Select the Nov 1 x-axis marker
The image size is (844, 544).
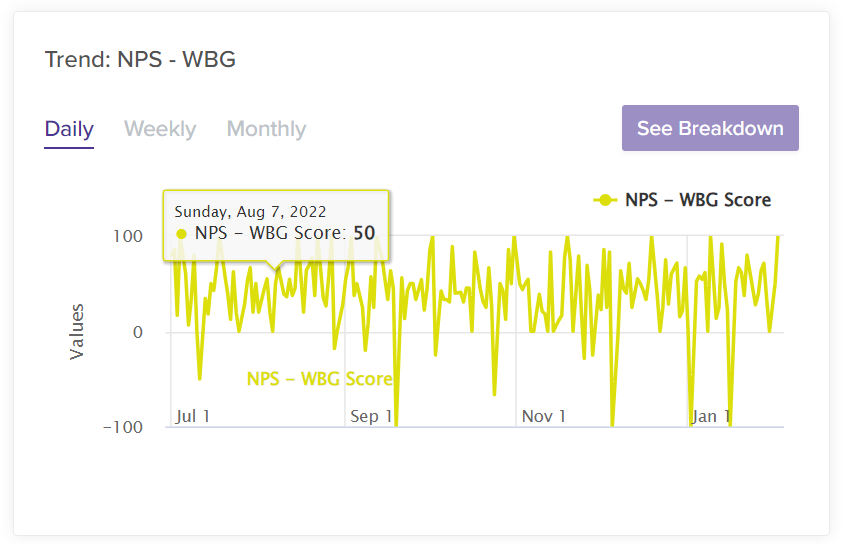(544, 416)
